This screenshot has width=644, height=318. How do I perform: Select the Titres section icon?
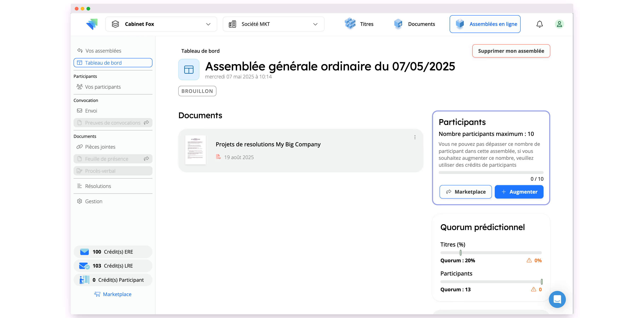(x=350, y=24)
